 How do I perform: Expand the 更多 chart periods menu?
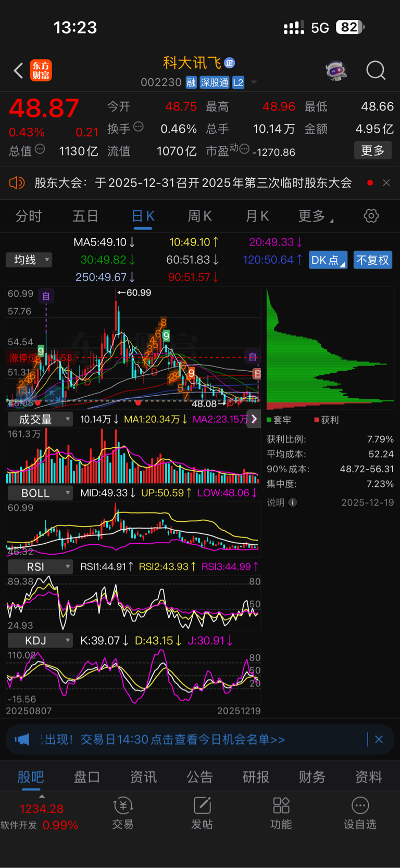click(x=316, y=216)
